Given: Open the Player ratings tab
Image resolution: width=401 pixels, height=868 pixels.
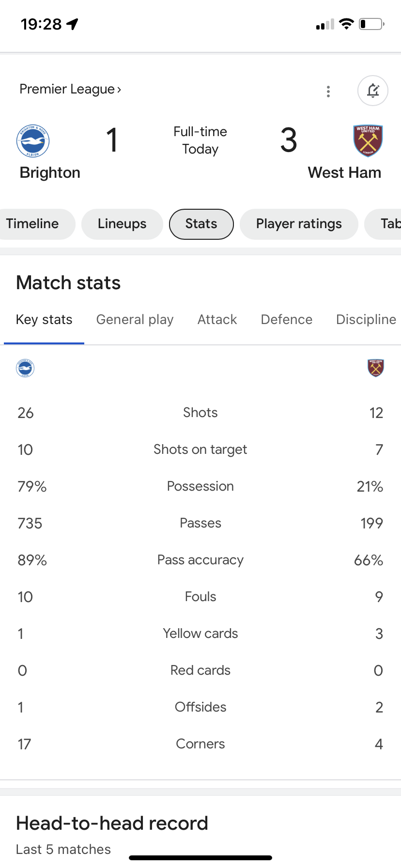Looking at the screenshot, I should click(299, 224).
